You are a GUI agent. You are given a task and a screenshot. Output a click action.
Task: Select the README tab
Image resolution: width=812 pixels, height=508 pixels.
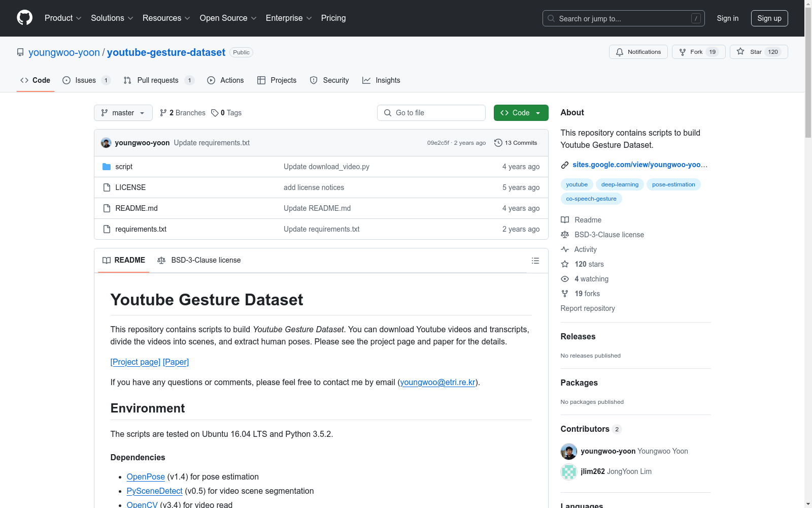124,260
